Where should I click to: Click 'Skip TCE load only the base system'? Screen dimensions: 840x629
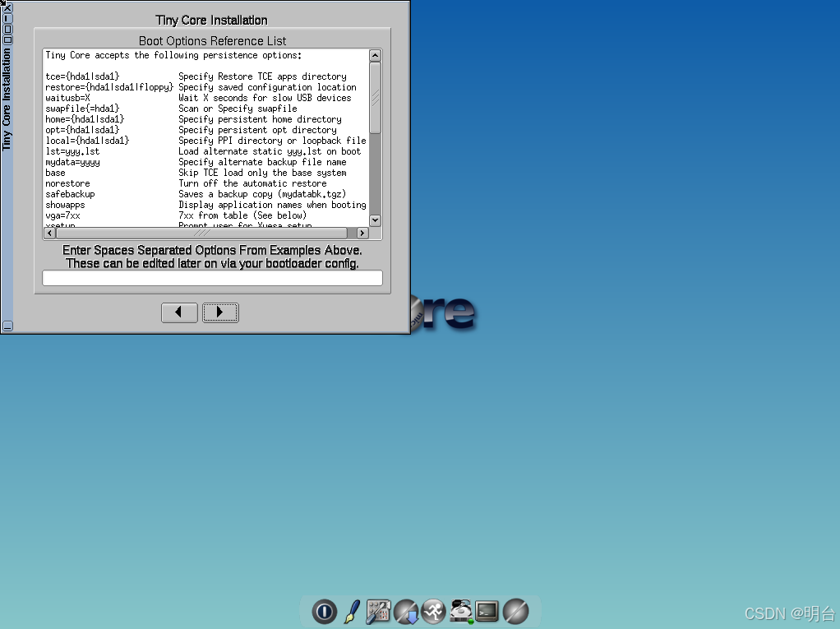pyautogui.click(x=262, y=173)
